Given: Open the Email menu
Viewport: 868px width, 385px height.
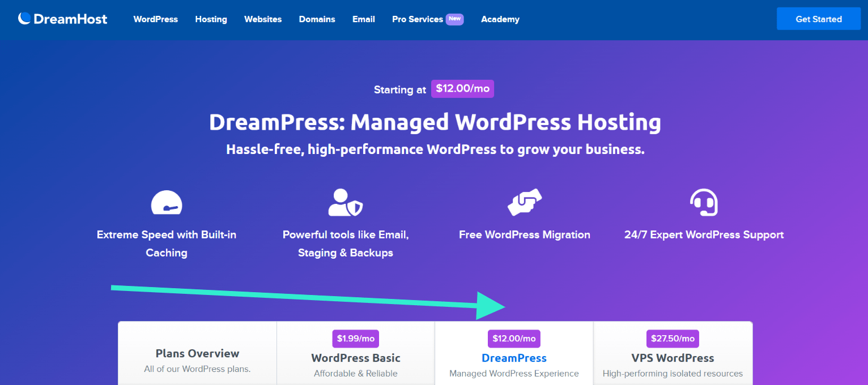Looking at the screenshot, I should click(364, 19).
